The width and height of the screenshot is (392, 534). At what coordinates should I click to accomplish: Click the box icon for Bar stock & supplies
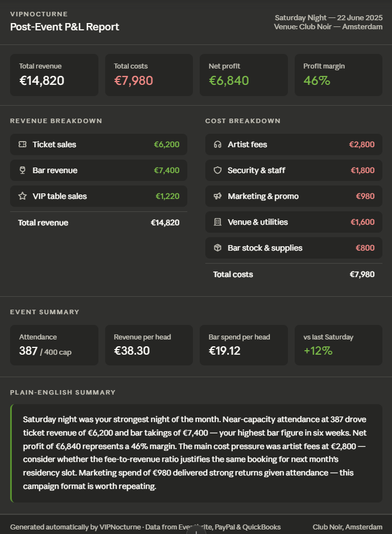coord(218,248)
